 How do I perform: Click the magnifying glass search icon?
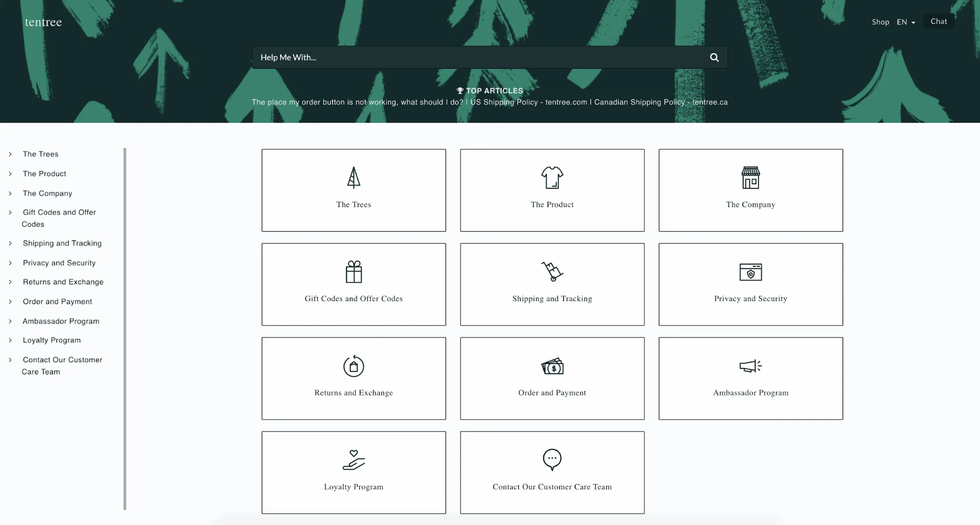(714, 57)
